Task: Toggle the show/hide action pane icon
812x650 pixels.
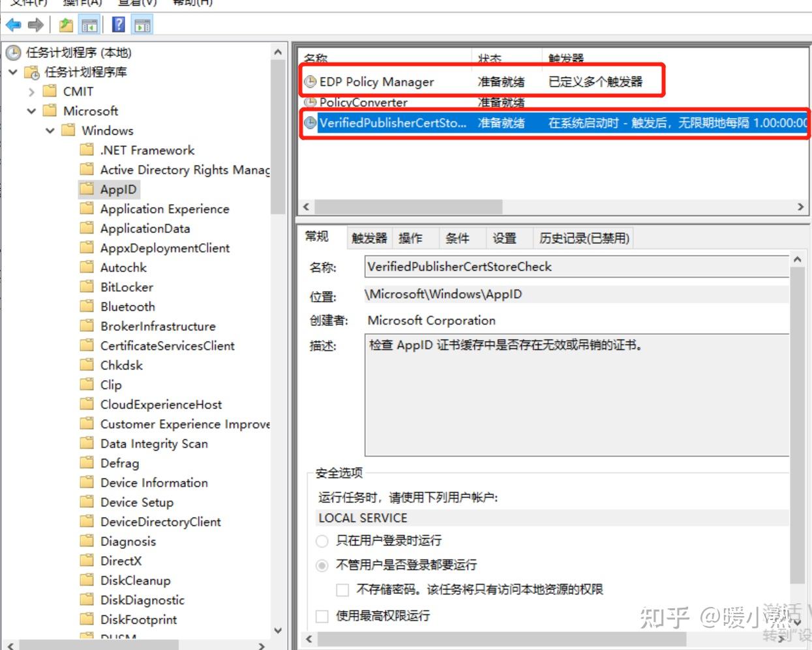Action: click(141, 25)
